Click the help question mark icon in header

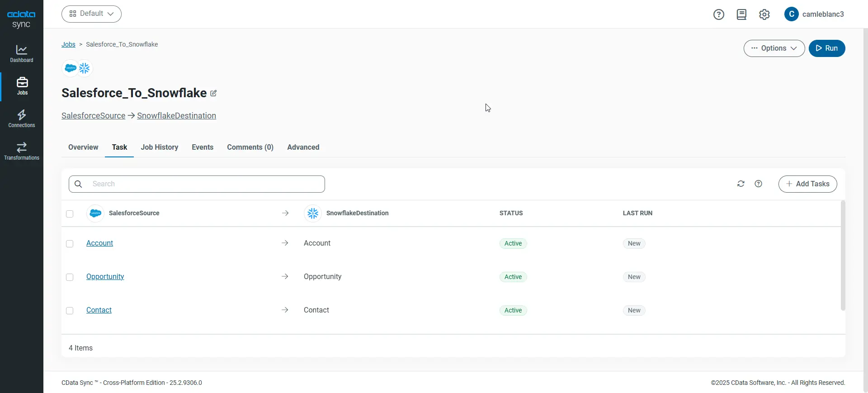[x=718, y=14]
